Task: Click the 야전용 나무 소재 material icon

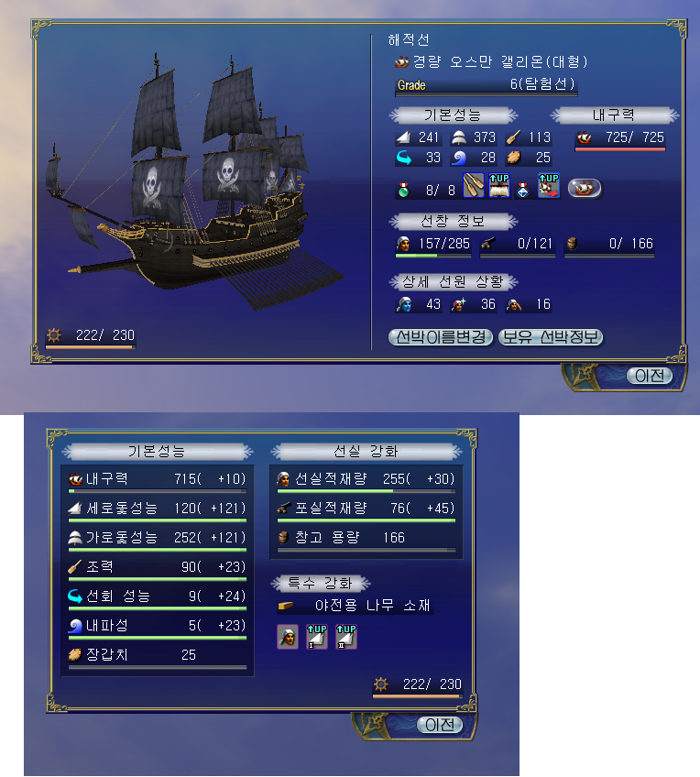Action: 286,606
